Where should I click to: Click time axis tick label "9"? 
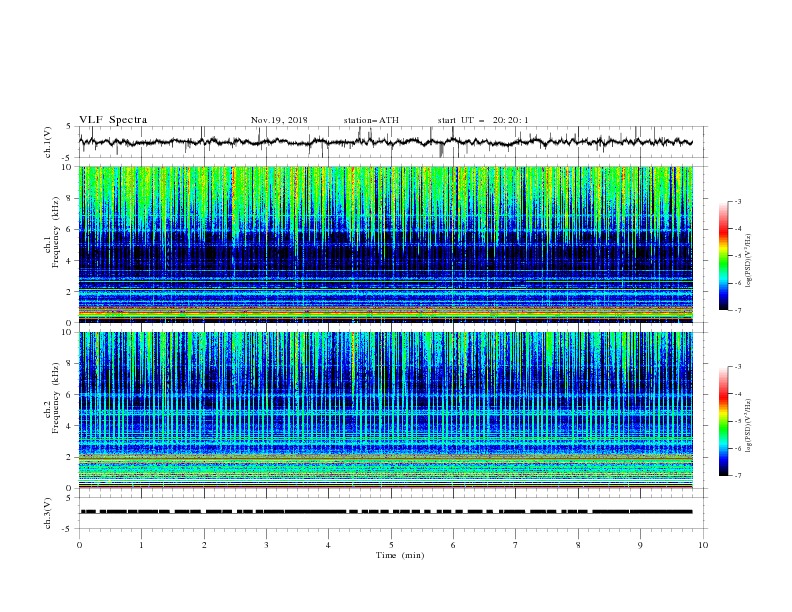(640, 545)
